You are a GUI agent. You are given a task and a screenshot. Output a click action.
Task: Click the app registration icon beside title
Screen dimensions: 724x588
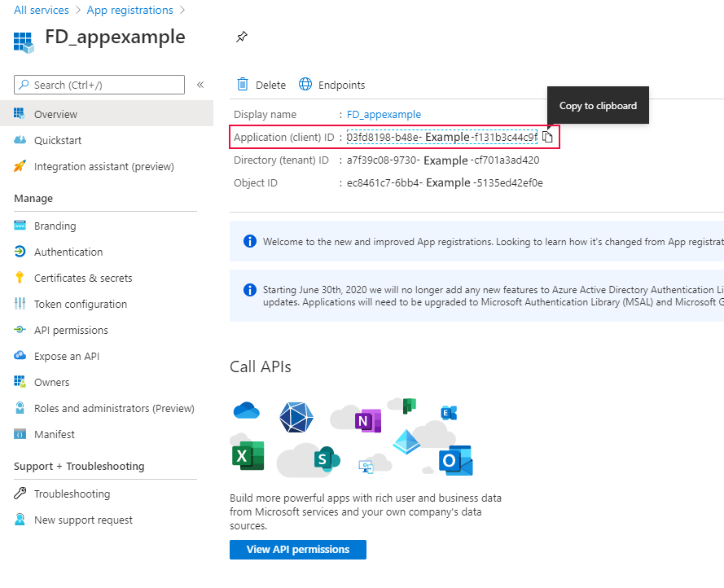pyautogui.click(x=24, y=42)
